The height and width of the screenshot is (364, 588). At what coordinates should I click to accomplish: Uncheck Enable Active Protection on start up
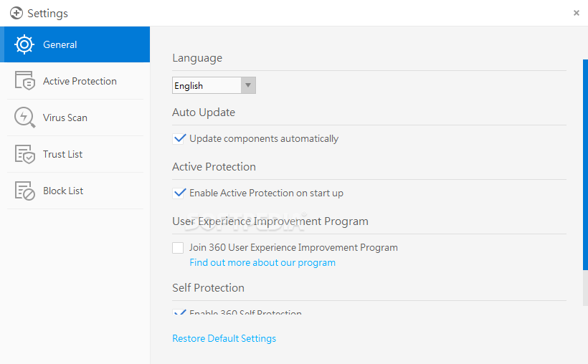[178, 193]
